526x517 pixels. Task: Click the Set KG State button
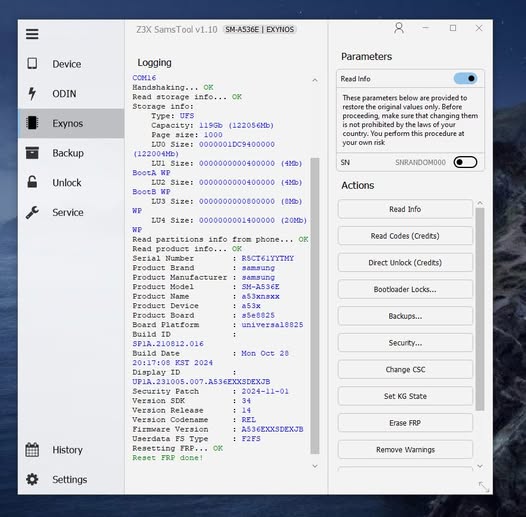[405, 396]
